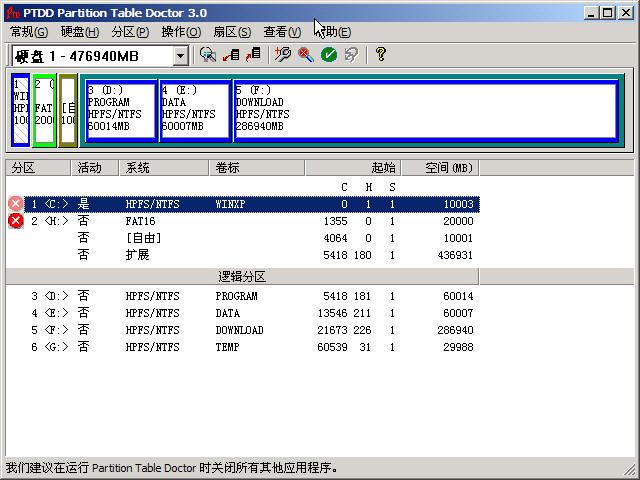The width and height of the screenshot is (640, 480).
Task: Open the 扇区(S) menu
Action: coord(232,32)
